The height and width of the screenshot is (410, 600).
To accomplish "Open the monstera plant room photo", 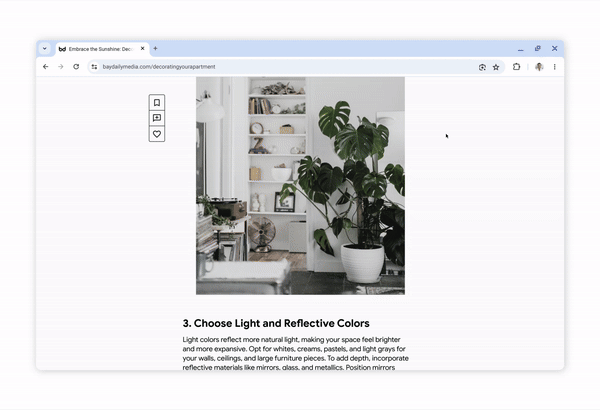I will pyautogui.click(x=300, y=186).
